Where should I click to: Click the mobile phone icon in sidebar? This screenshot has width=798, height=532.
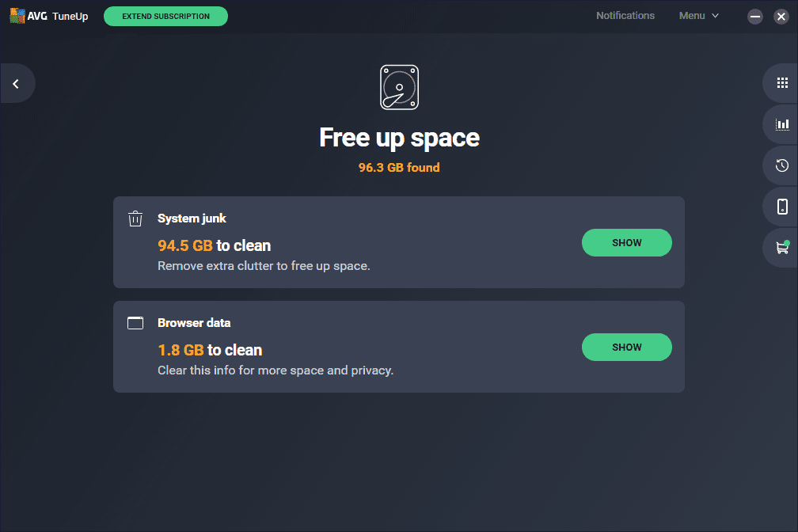click(x=782, y=207)
